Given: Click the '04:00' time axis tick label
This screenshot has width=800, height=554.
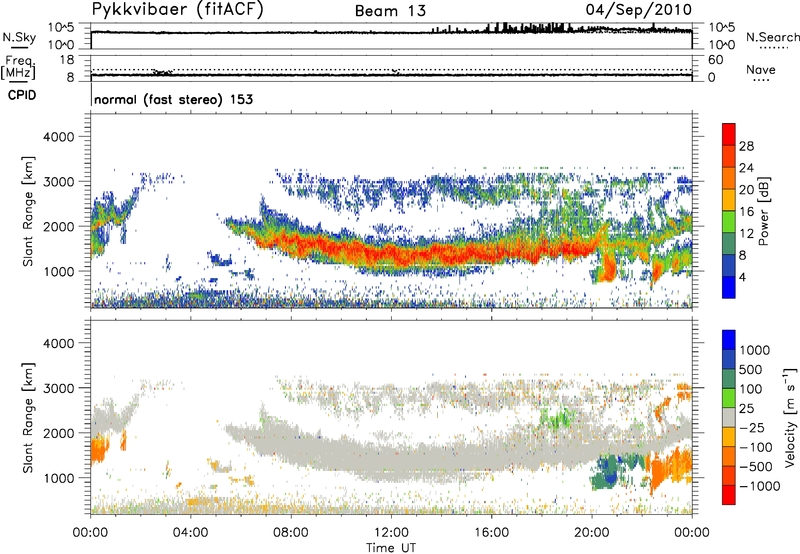Looking at the screenshot, I should click(x=191, y=533).
